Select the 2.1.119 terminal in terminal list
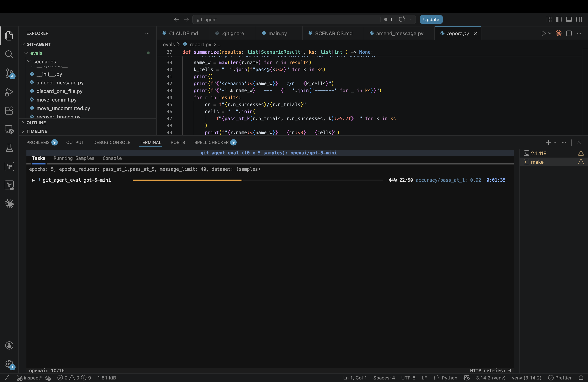 553,153
